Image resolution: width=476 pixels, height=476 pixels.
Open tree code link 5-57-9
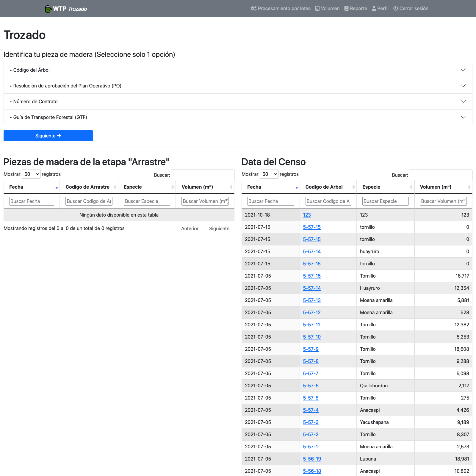pyautogui.click(x=311, y=349)
